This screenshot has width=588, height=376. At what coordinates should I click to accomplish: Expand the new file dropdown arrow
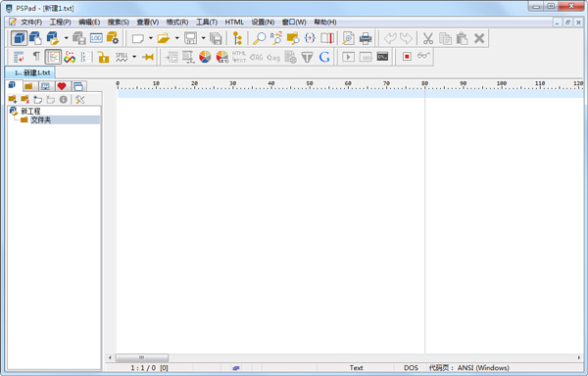click(150, 38)
